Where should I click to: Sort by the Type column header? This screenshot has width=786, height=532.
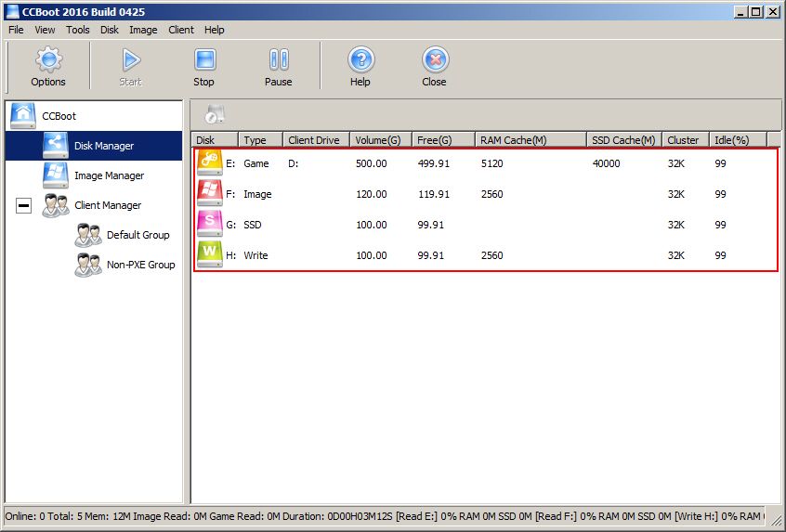point(261,140)
